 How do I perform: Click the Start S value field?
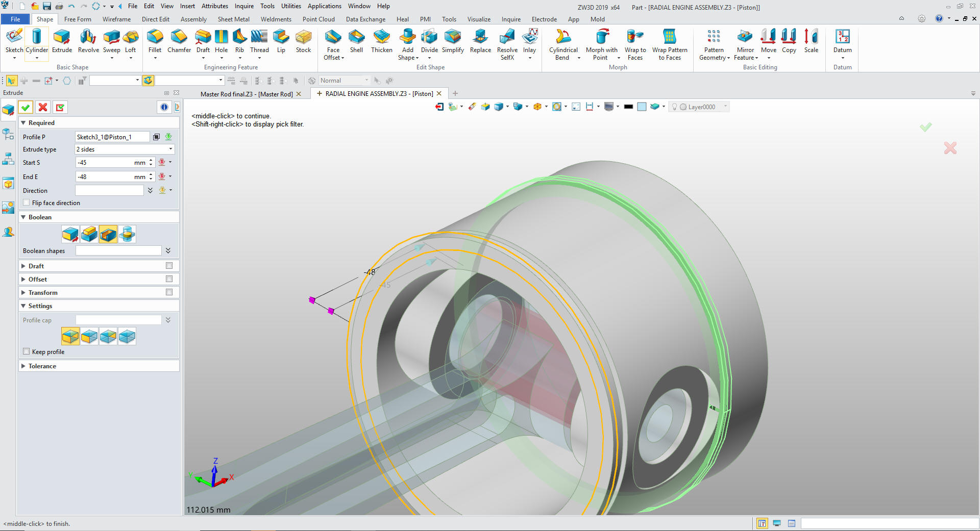(104, 163)
